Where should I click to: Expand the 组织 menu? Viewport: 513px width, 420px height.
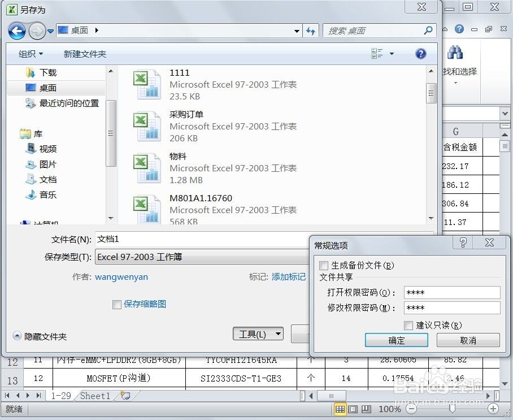(x=29, y=53)
